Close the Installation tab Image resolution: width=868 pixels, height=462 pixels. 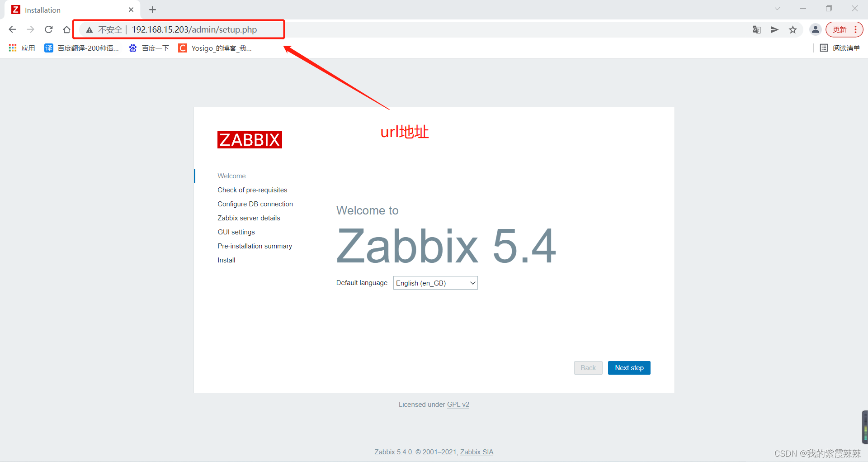[x=131, y=10]
